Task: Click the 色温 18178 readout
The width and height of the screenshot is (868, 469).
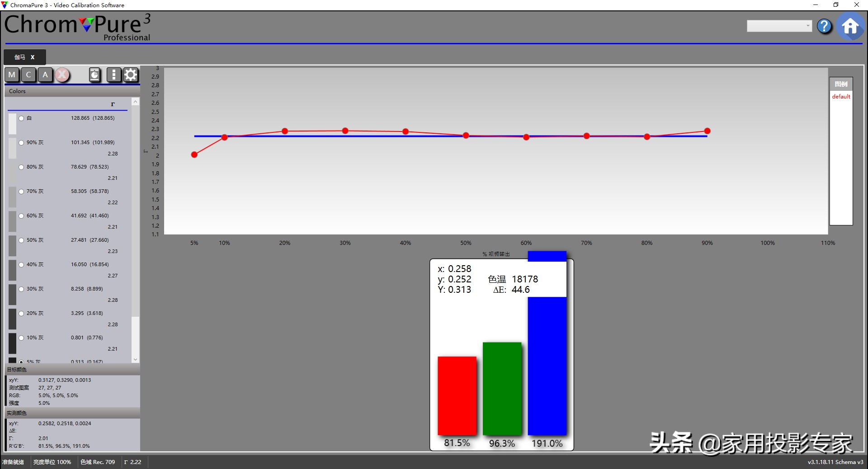Action: click(513, 279)
